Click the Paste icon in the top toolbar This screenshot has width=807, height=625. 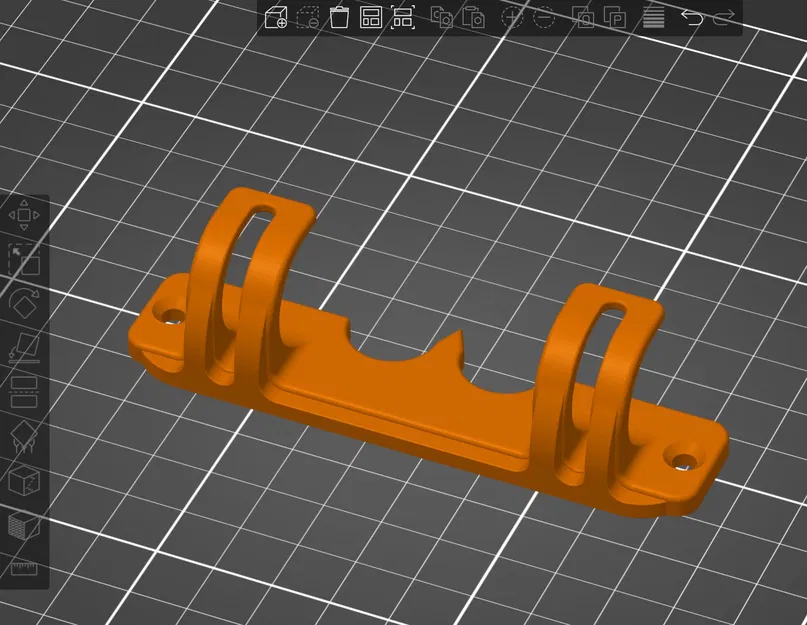(x=473, y=16)
